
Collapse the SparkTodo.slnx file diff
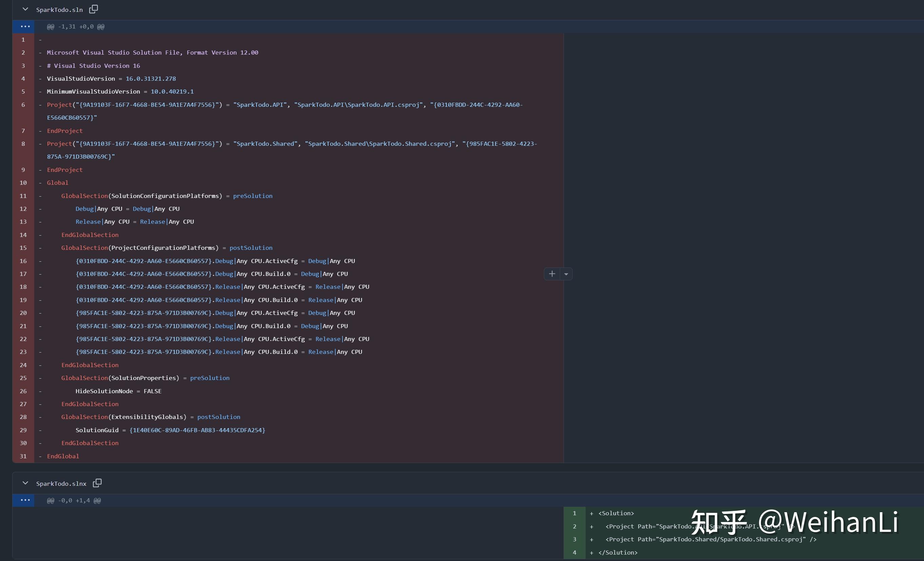tap(25, 483)
